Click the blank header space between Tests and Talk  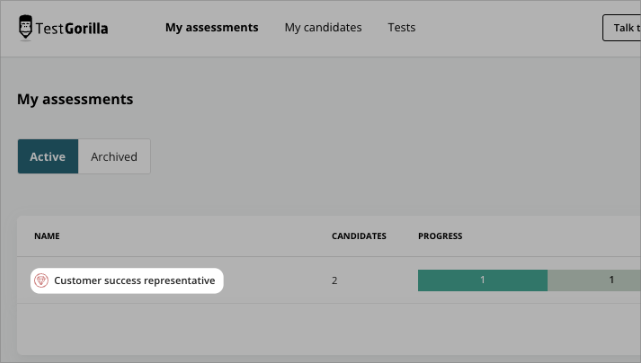[x=509, y=27]
